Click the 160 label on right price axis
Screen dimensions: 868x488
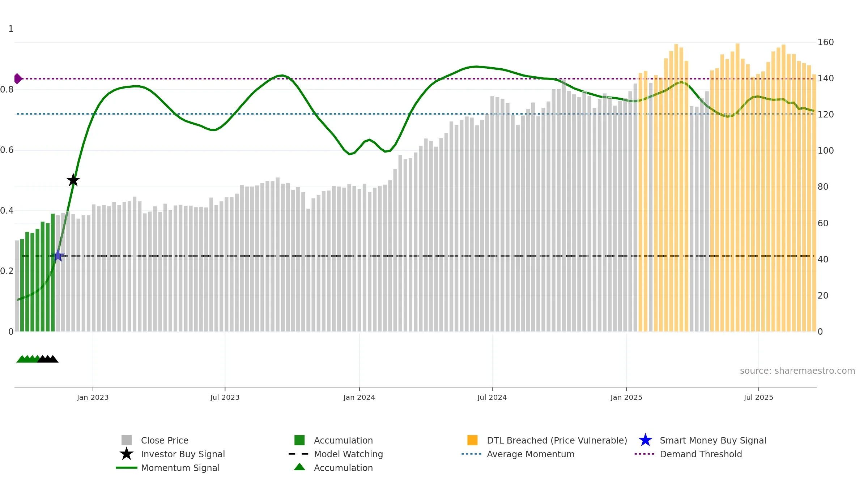[x=826, y=42]
